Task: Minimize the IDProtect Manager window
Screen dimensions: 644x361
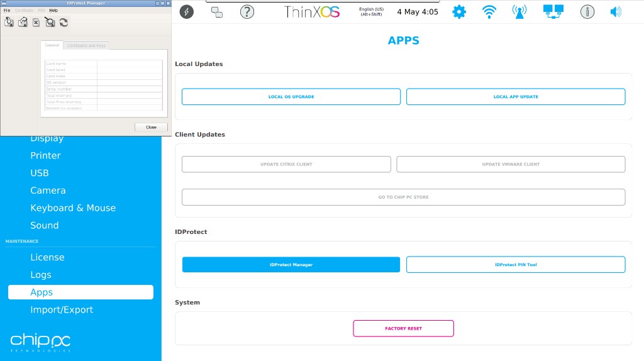Action: (158, 3)
